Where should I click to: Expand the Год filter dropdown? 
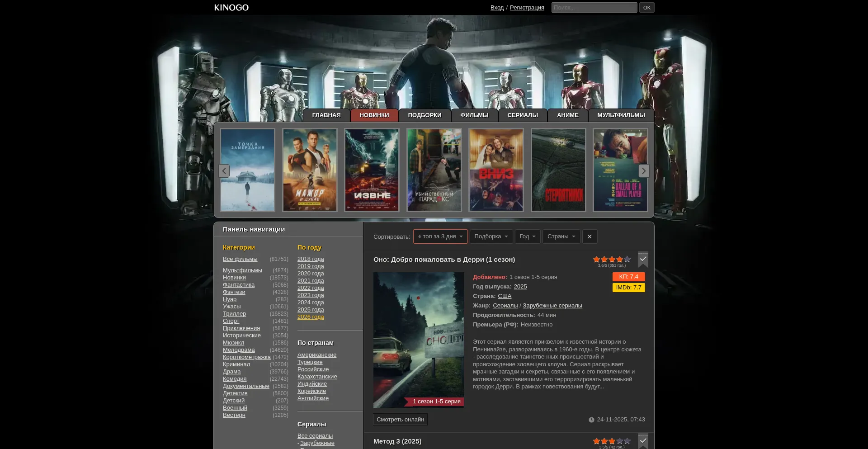527,236
